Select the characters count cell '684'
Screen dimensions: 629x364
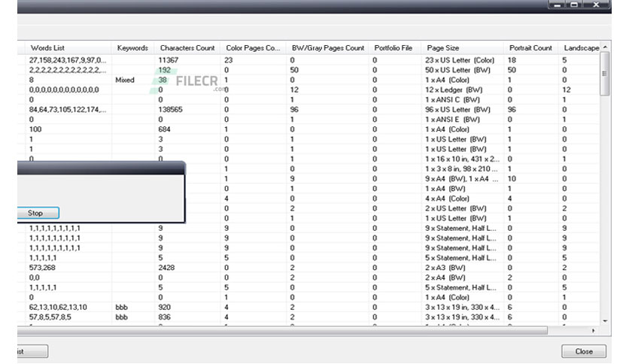pyautogui.click(x=164, y=129)
